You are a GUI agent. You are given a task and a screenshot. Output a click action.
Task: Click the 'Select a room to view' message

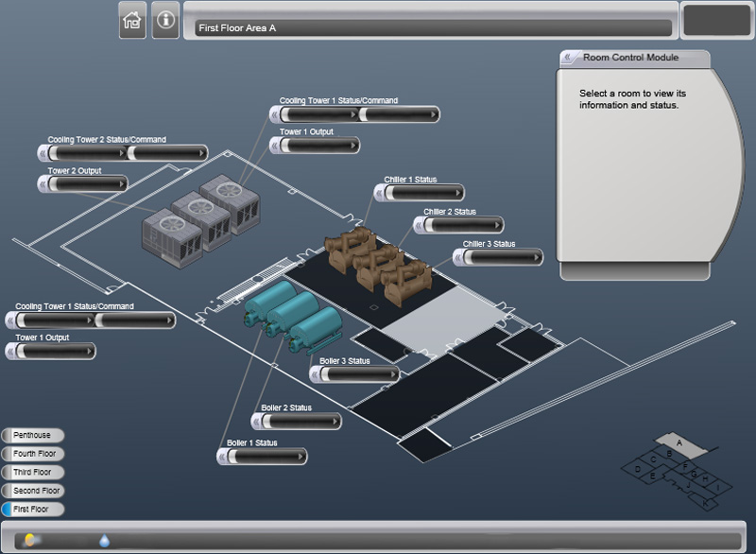pyautogui.click(x=632, y=99)
